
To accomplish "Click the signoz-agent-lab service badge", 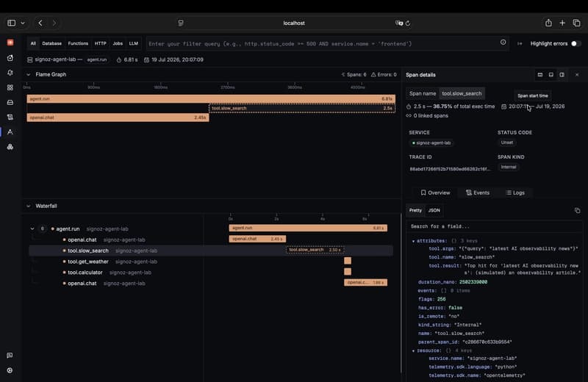I will point(431,143).
